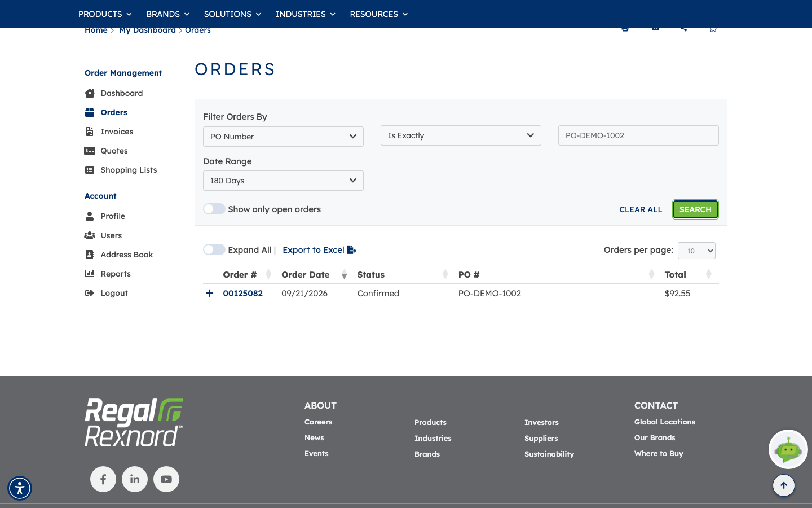Viewport: 812px width, 508px height.
Task: Click the Profile person icon
Action: (x=90, y=216)
